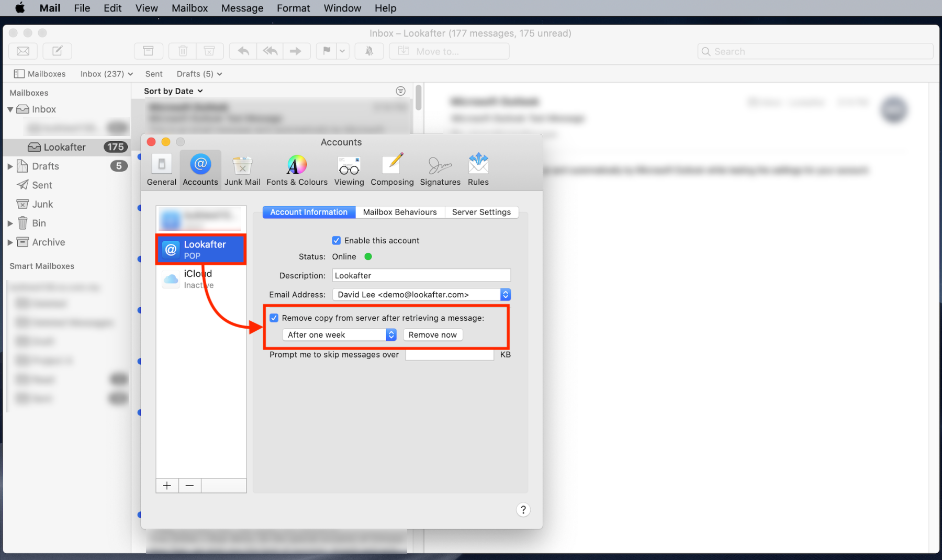Uncheck Enable this account checkbox
Screen dimensions: 942x560
click(x=337, y=241)
